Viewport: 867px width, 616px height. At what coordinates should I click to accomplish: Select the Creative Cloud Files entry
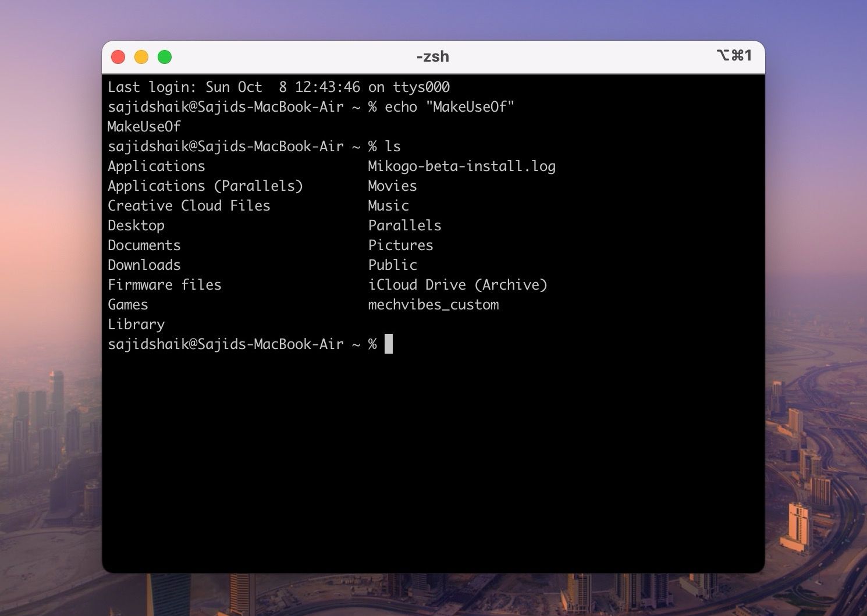[189, 205]
